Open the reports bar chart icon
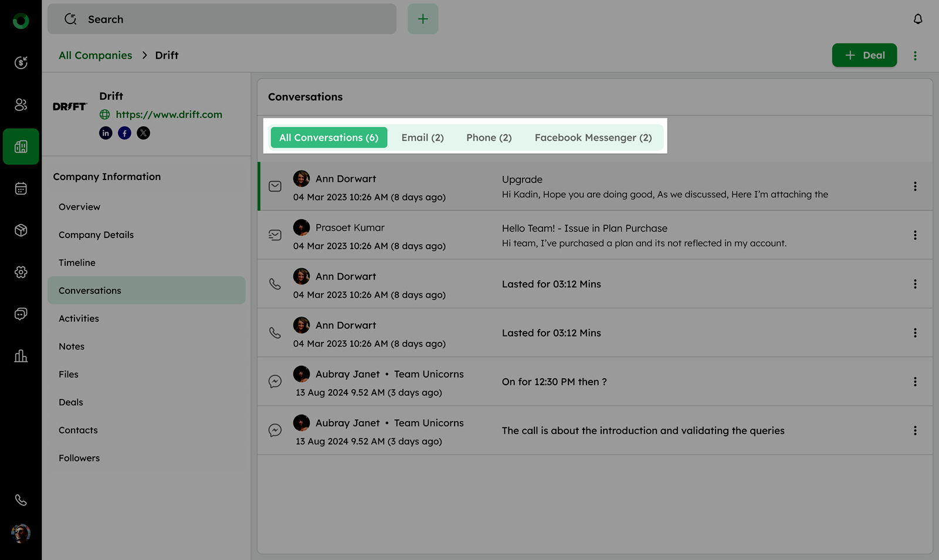The width and height of the screenshot is (939, 560). click(x=21, y=356)
